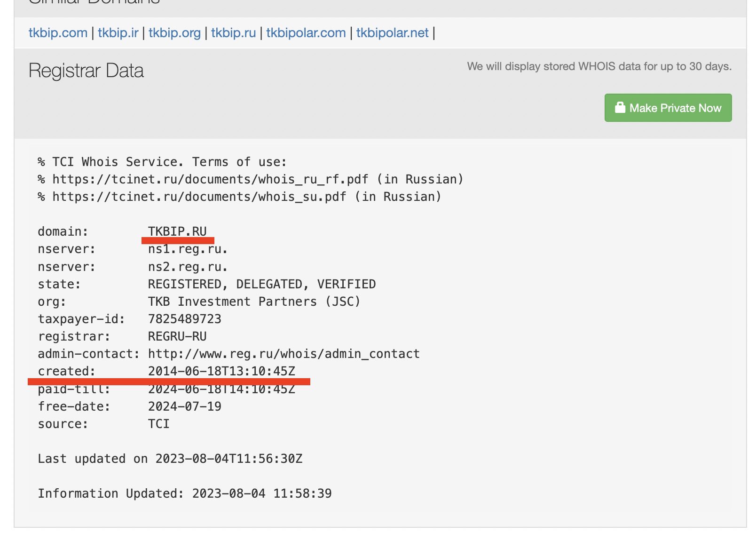Click the whois_su.pdf URL line
The width and height of the screenshot is (756, 540).
click(x=240, y=197)
